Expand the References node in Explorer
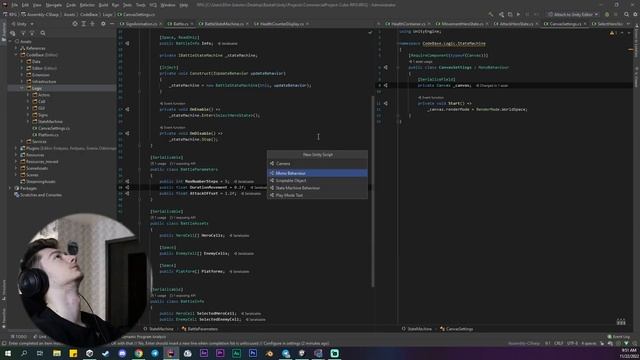This screenshot has width=640, height=360. coord(16,48)
